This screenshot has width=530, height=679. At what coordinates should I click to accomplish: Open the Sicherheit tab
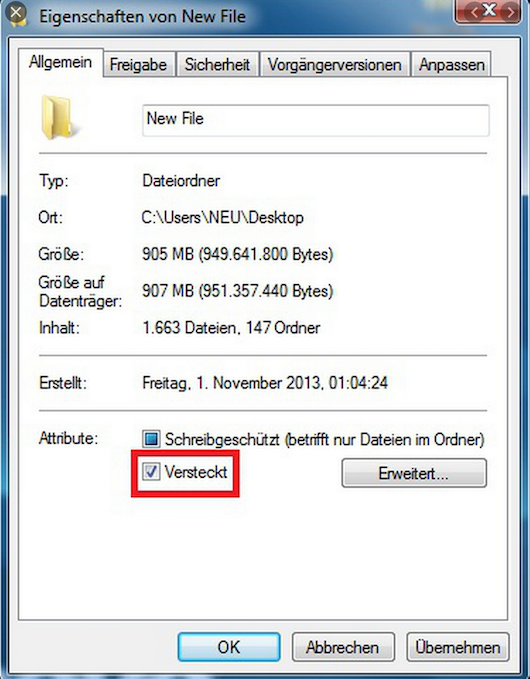(217, 65)
